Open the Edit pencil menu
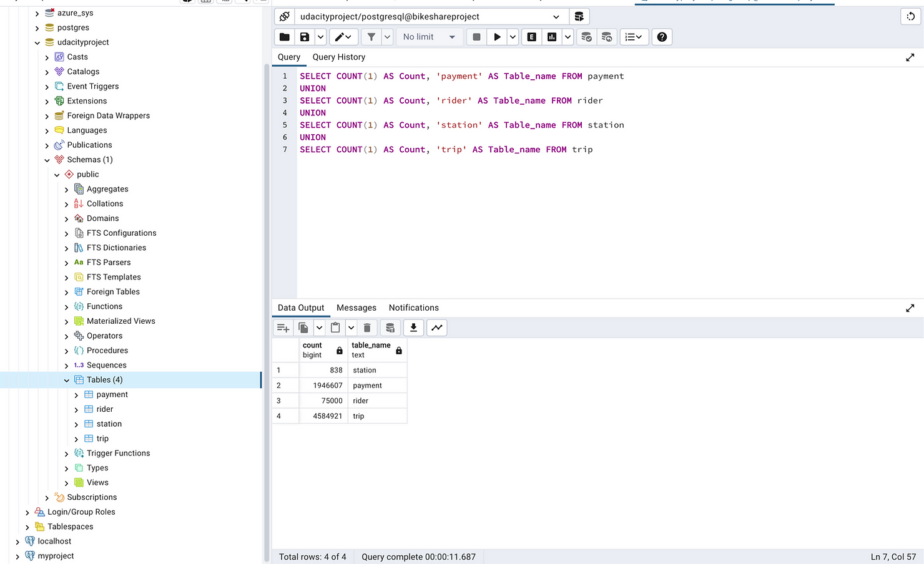This screenshot has width=924, height=564. point(343,37)
